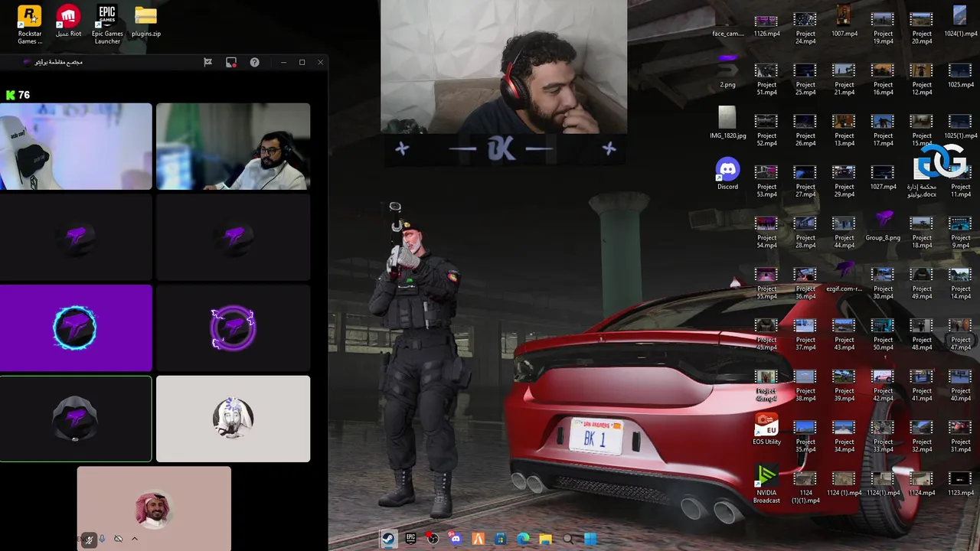The image size is (980, 551).
Task: Open Discord from the taskbar
Action: [x=456, y=539]
